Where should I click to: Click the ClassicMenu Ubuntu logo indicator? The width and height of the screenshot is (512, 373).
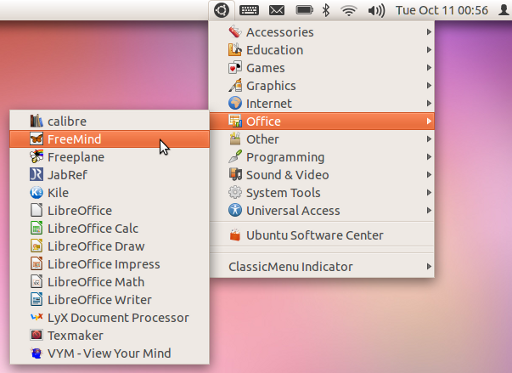(x=222, y=10)
